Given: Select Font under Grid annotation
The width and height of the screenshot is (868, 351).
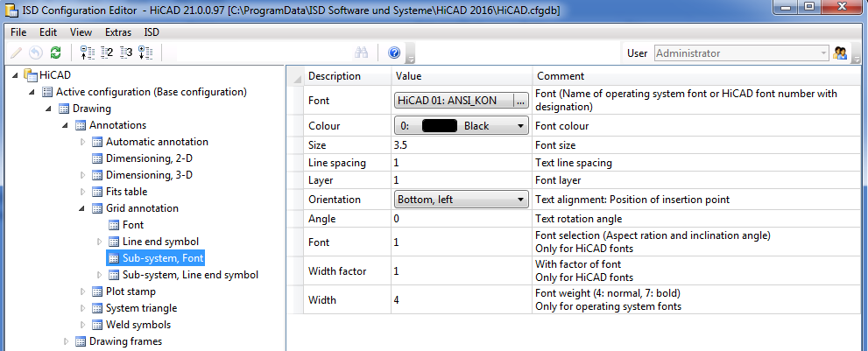Looking at the screenshot, I should pos(133,225).
